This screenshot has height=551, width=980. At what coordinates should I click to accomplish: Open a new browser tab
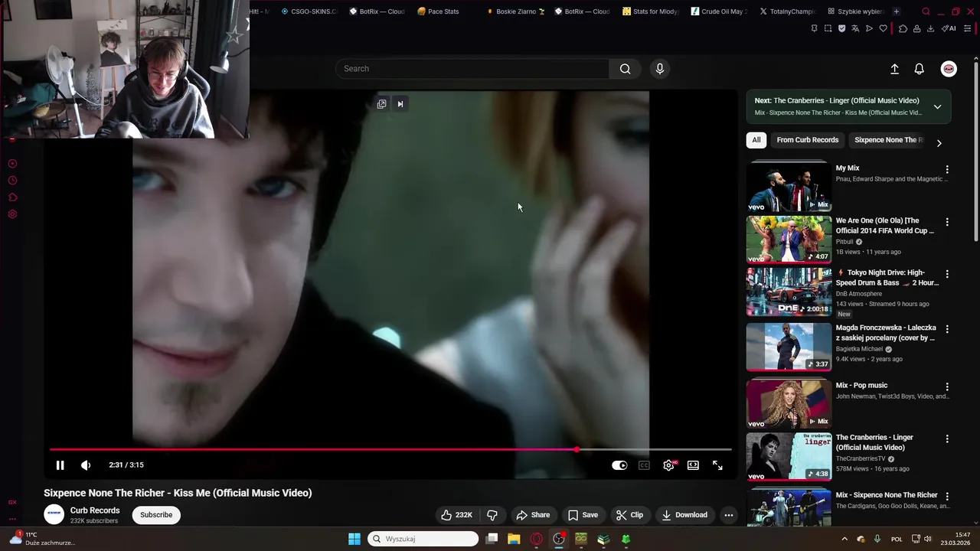click(x=897, y=11)
